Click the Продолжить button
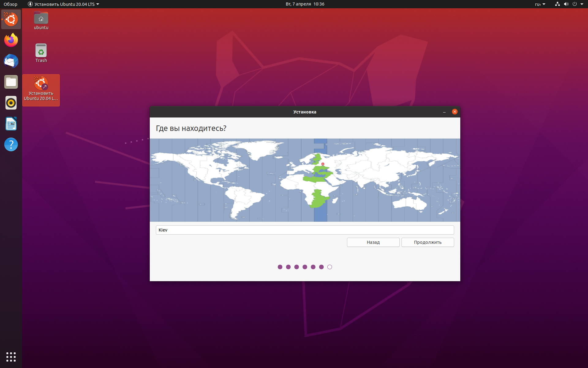This screenshot has height=368, width=588. point(428,242)
